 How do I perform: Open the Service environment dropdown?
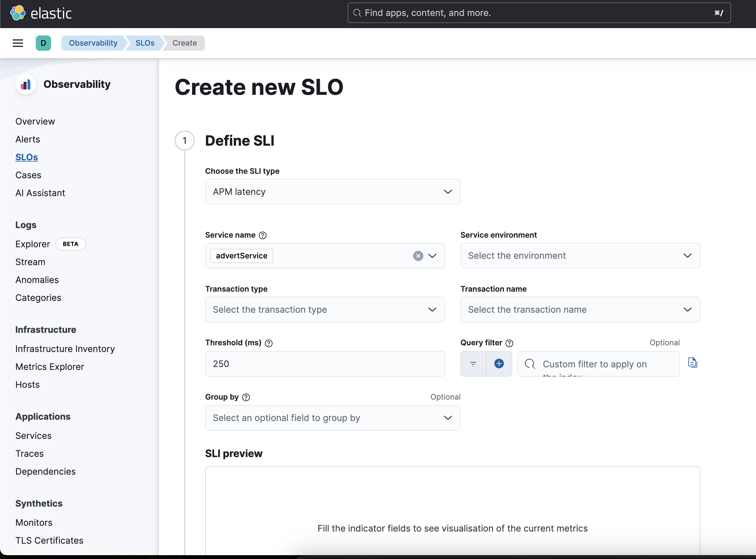580,256
